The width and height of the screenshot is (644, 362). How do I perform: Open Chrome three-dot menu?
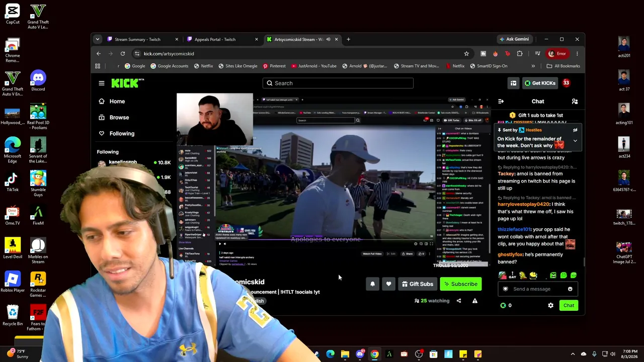(x=577, y=54)
